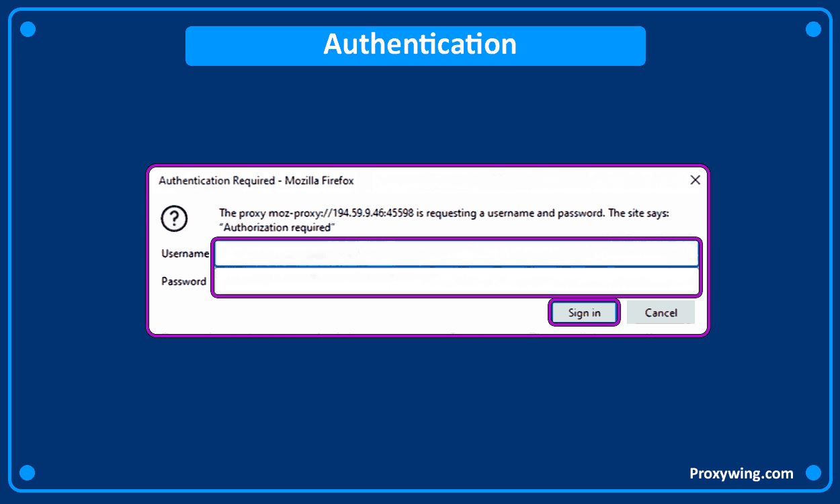Click the bottom-left blue corner dot
The image size is (840, 504).
tap(28, 472)
